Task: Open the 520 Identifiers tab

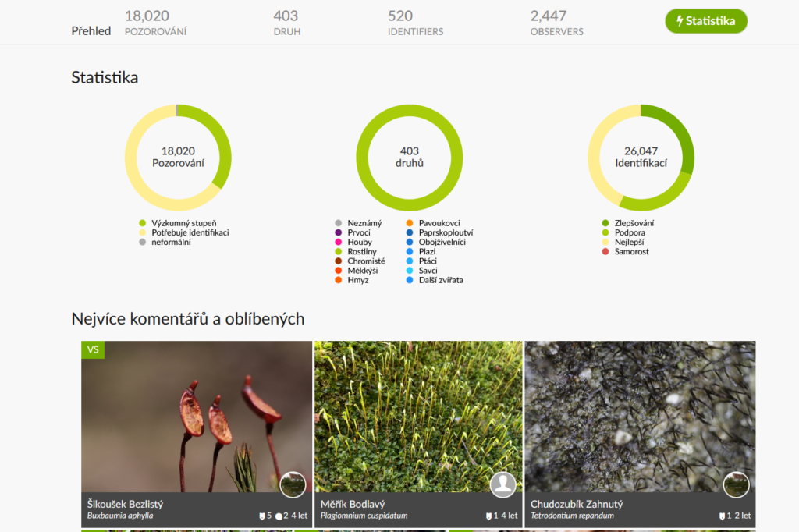Action: point(415,23)
